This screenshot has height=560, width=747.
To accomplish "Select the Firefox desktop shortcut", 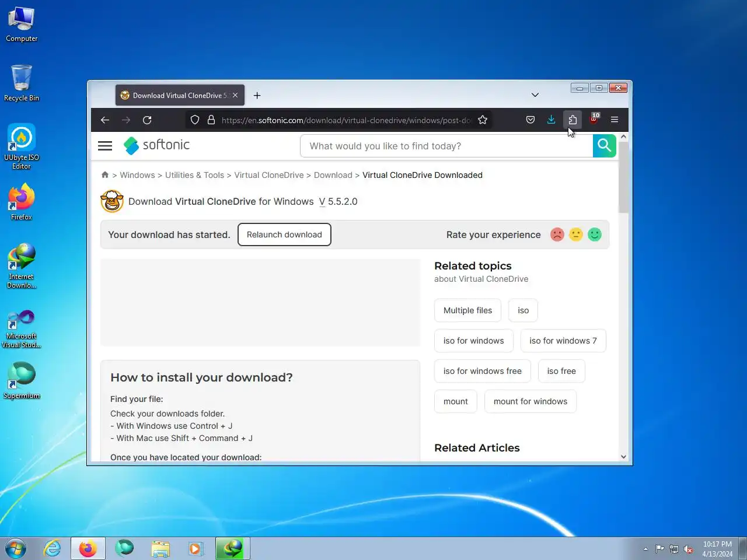I will [22, 202].
